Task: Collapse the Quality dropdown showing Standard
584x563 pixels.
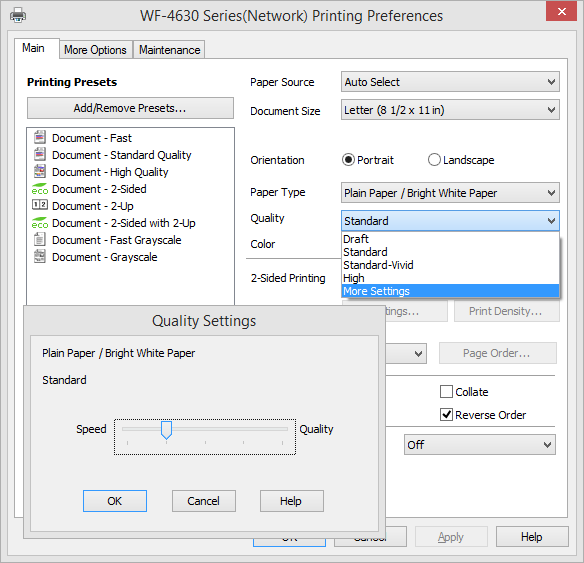Action: (x=450, y=221)
